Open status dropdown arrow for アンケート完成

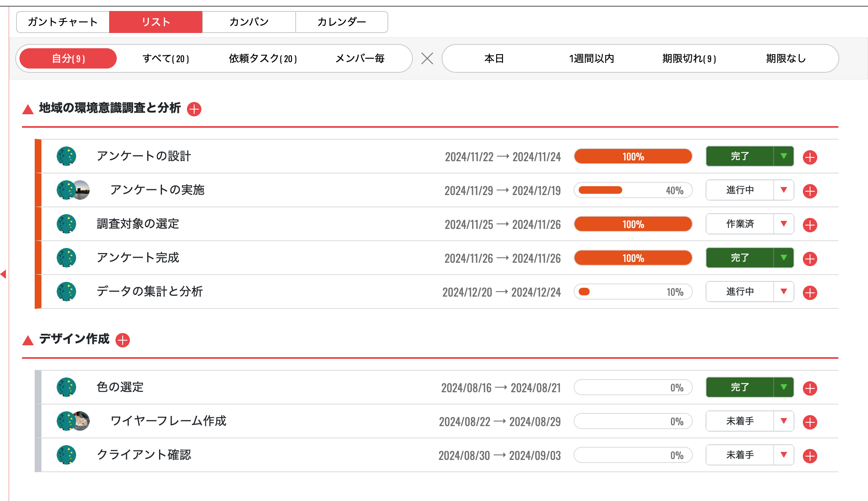(784, 258)
